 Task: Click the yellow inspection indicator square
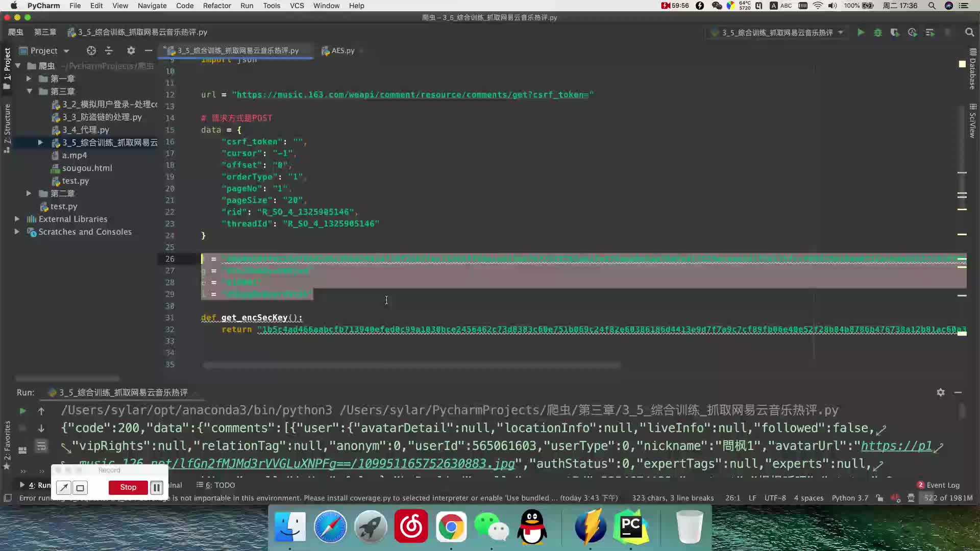click(x=962, y=64)
